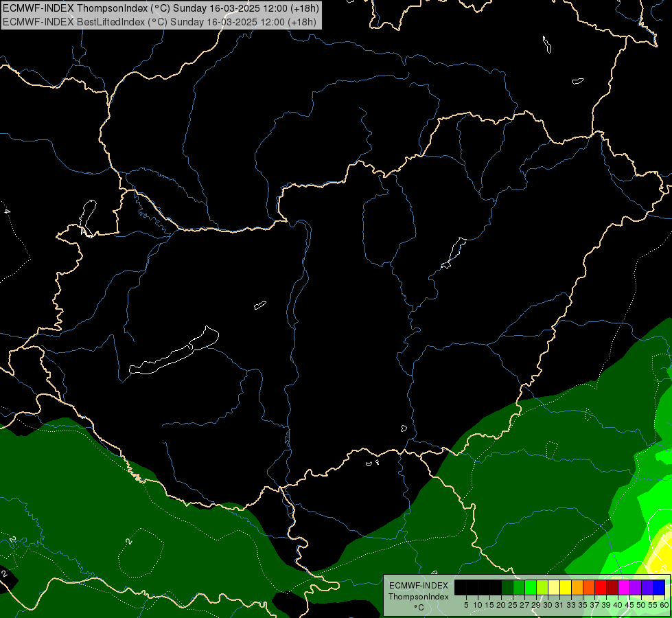Select the blue 55–60 legend swatch
This screenshot has width=672, height=618.
point(659,587)
